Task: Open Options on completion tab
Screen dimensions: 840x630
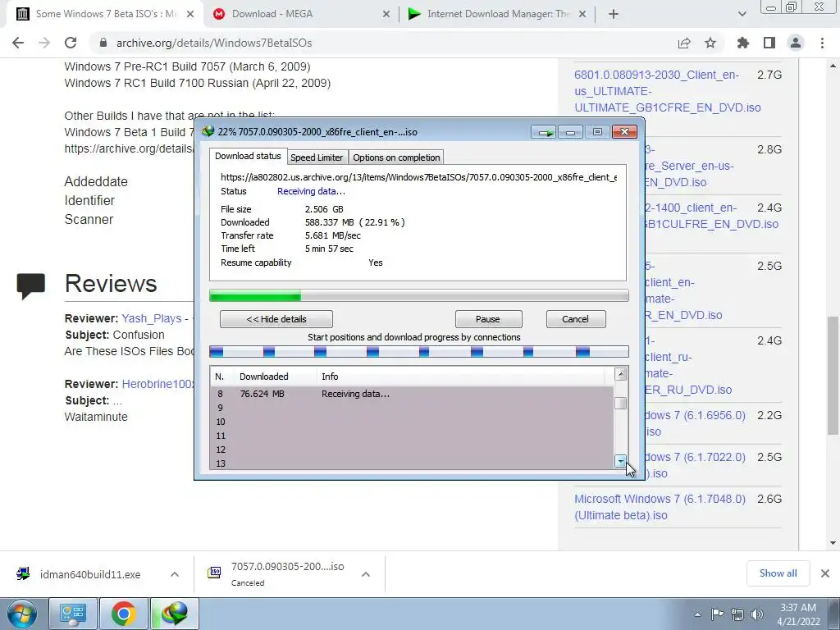Action: 396,157
